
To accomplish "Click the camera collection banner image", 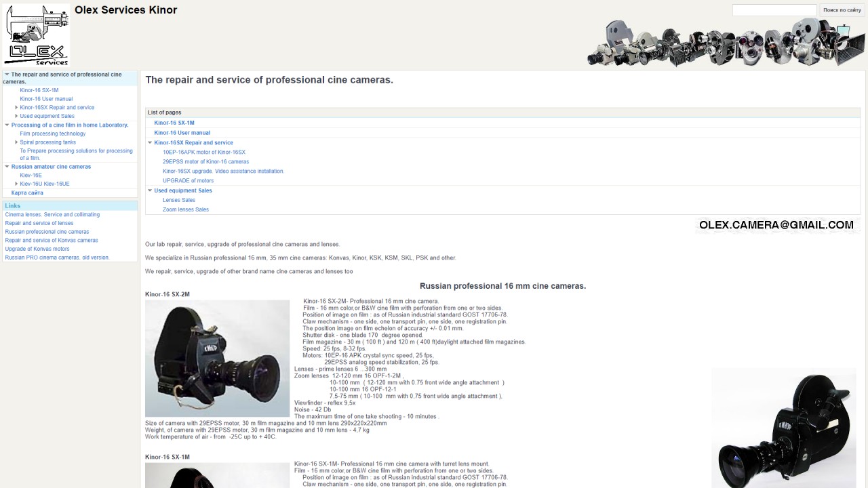I will [724, 43].
